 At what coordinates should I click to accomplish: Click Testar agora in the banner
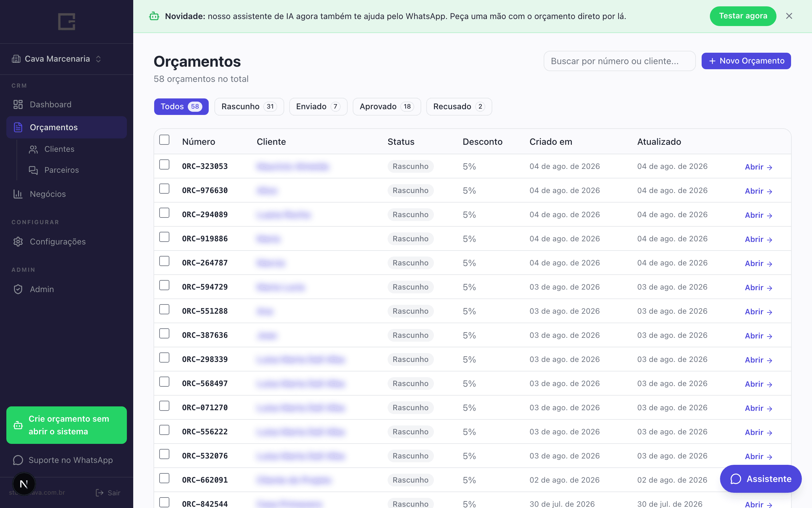(x=743, y=16)
